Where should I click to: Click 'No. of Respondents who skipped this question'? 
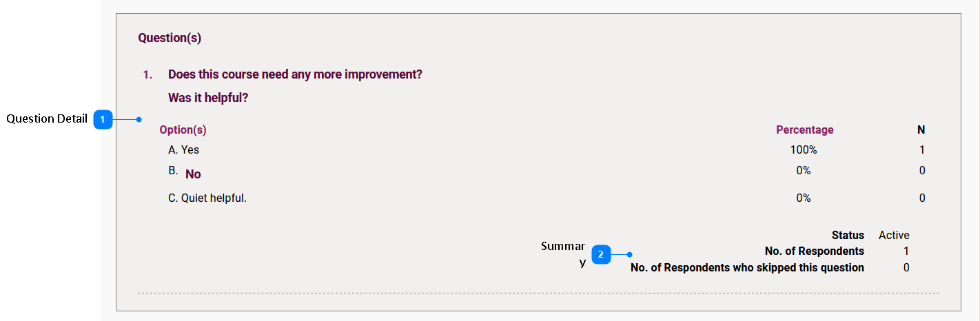(x=747, y=267)
